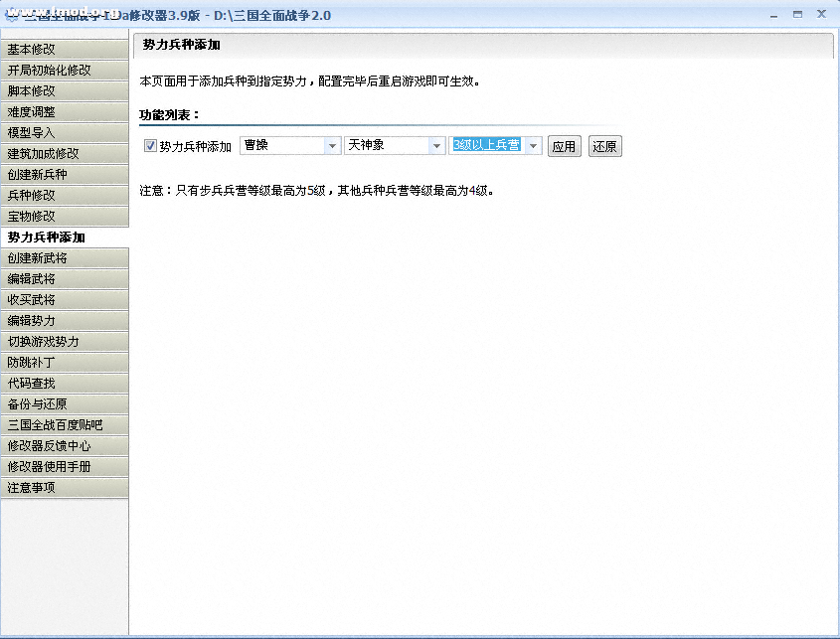Click the 还原 button
This screenshot has width=840, height=639.
tap(604, 147)
